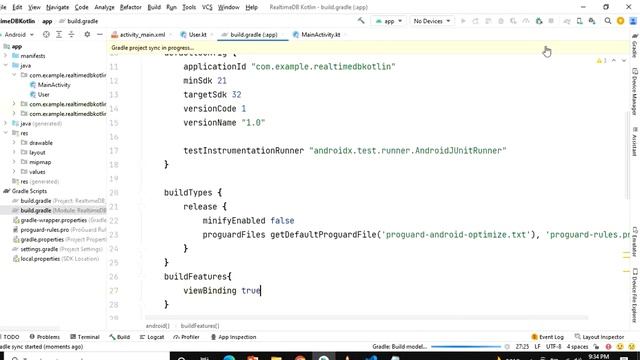
Task: Click the yellow IDE updates icon
Action: click(x=620, y=21)
